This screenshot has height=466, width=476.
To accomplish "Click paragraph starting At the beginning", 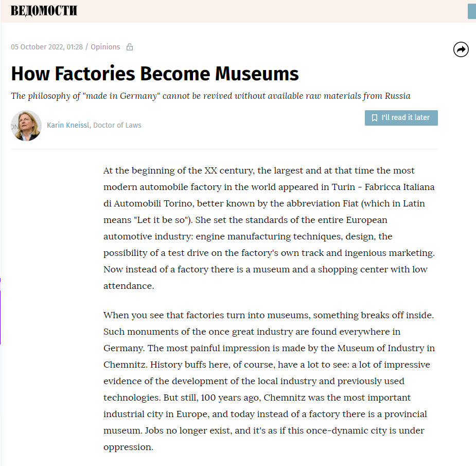I will (x=269, y=228).
